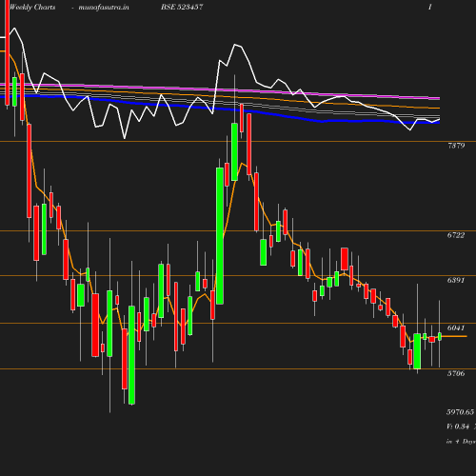Click the 'Weekly Charts' title text
Screen dimensions: 476x476
(32, 7)
